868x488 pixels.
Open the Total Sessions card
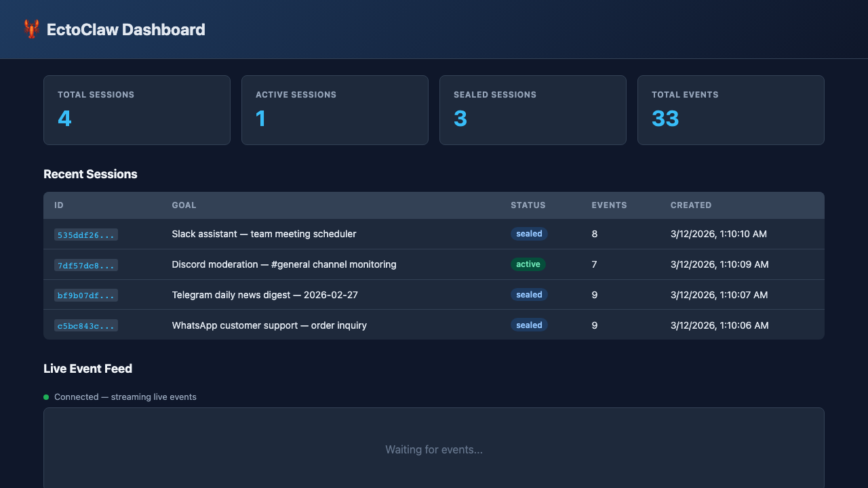coord(136,110)
